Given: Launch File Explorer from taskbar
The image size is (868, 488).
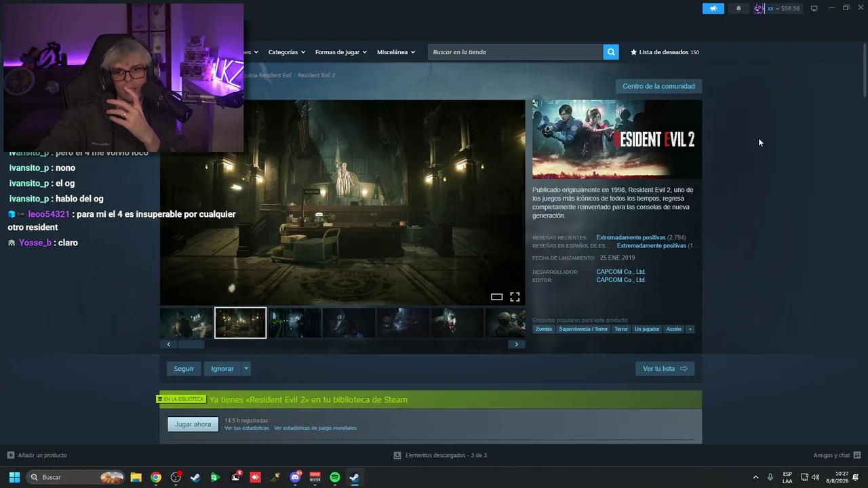Looking at the screenshot, I should point(136,477).
